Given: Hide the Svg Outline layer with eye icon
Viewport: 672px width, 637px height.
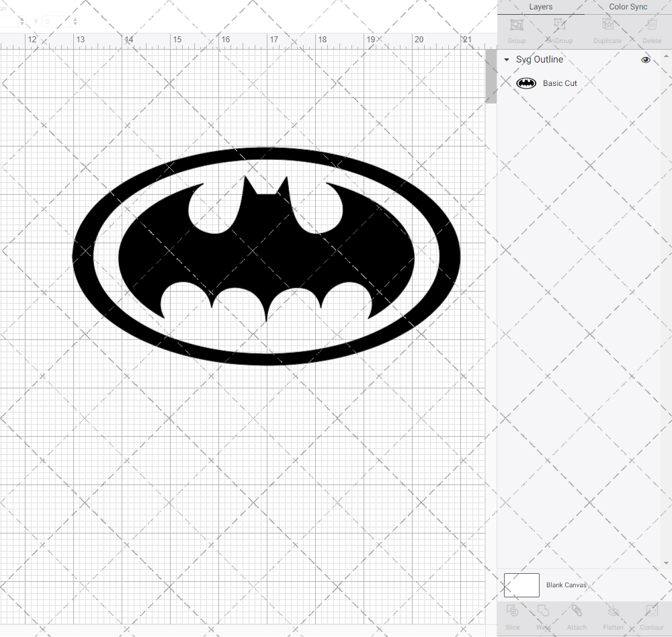Looking at the screenshot, I should (646, 60).
